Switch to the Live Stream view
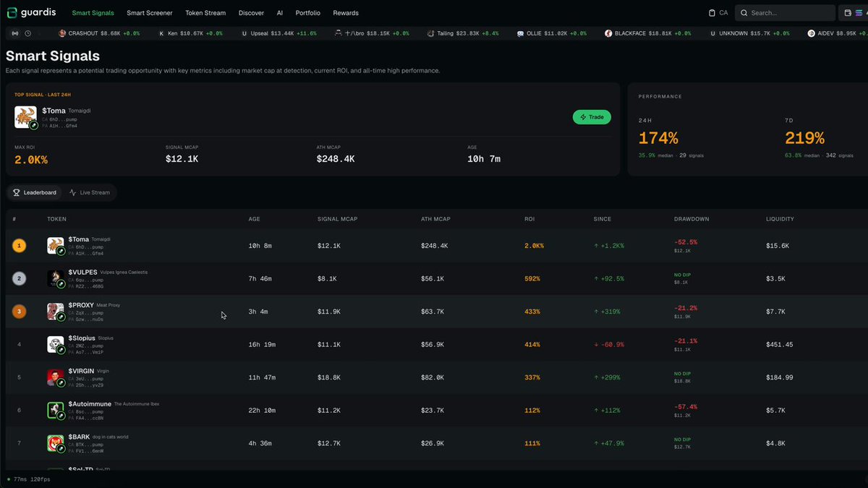The image size is (868, 488). pyautogui.click(x=90, y=192)
